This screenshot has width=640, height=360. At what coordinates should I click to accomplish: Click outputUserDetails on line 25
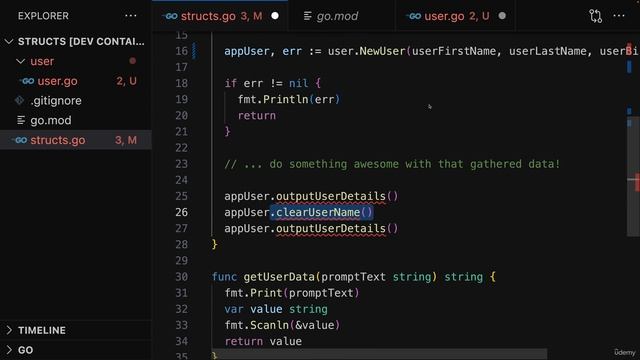coord(331,196)
